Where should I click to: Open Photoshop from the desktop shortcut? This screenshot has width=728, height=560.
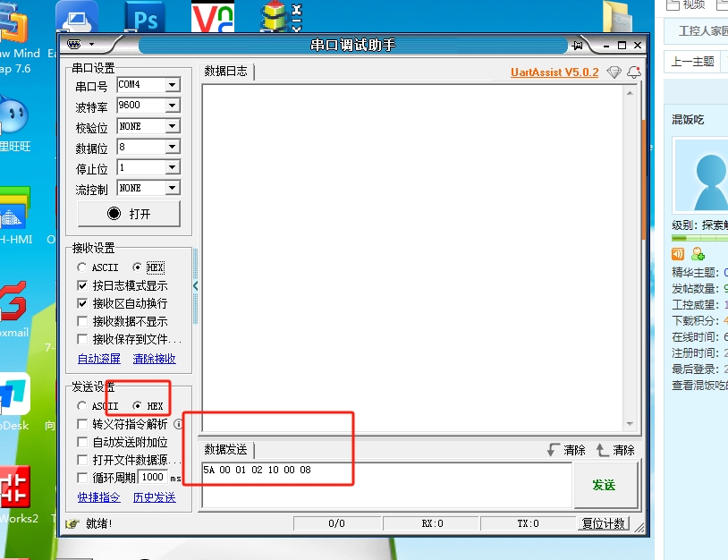[x=145, y=18]
